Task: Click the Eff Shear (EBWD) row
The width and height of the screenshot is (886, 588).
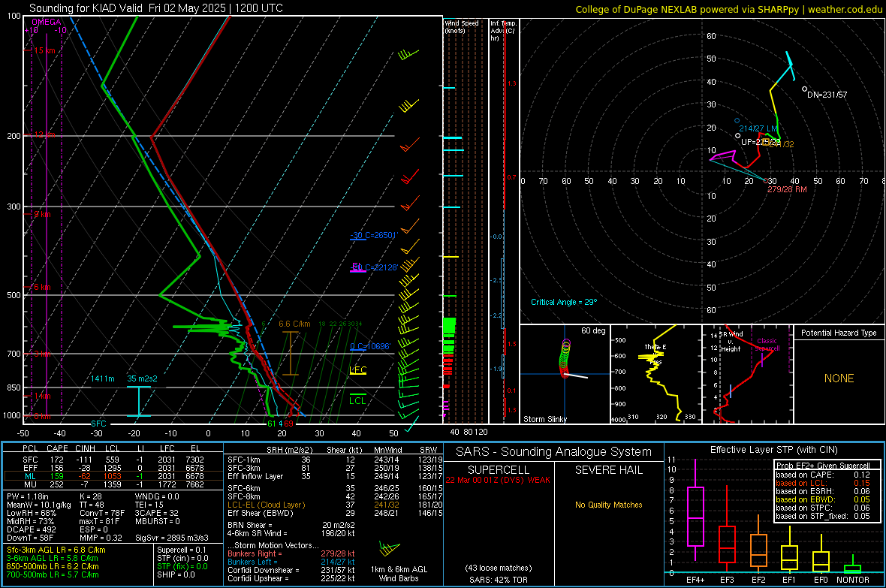Action: point(335,514)
